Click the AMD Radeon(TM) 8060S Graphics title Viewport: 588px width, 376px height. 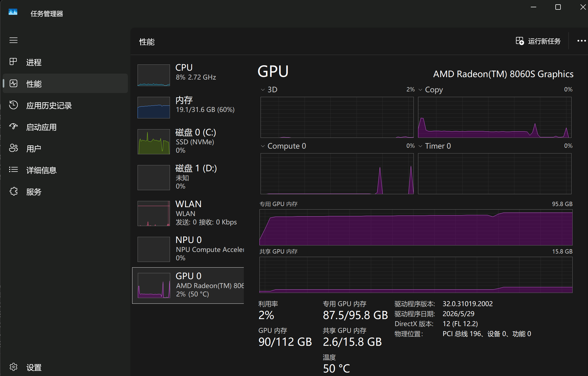(x=503, y=74)
